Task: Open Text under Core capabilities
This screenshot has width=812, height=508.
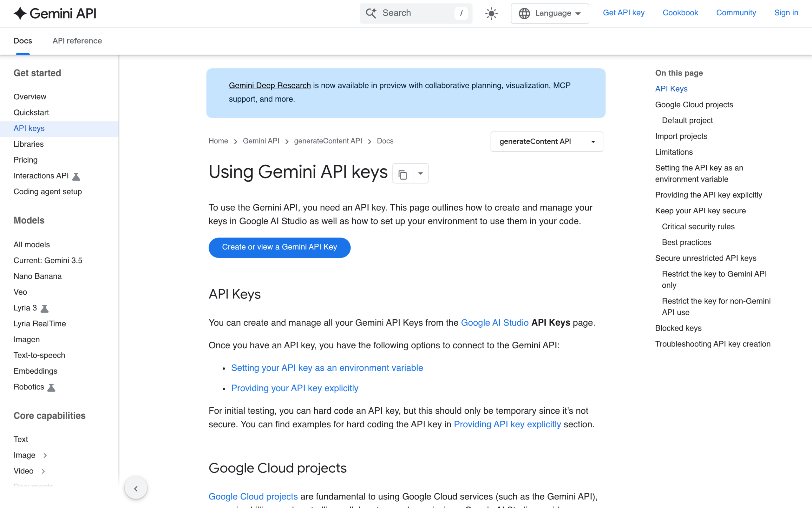Action: pos(21,439)
